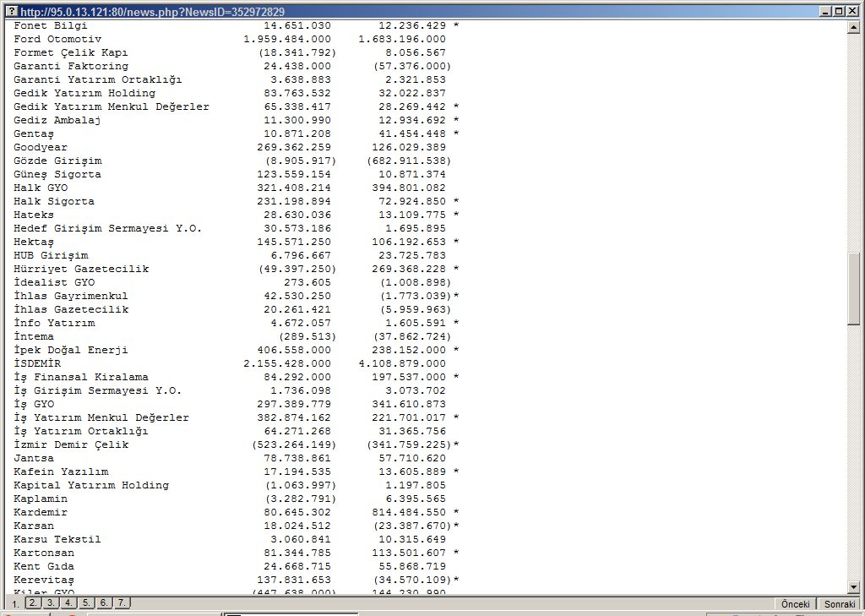
Task: Select the Gentaş company name
Action: (x=34, y=134)
